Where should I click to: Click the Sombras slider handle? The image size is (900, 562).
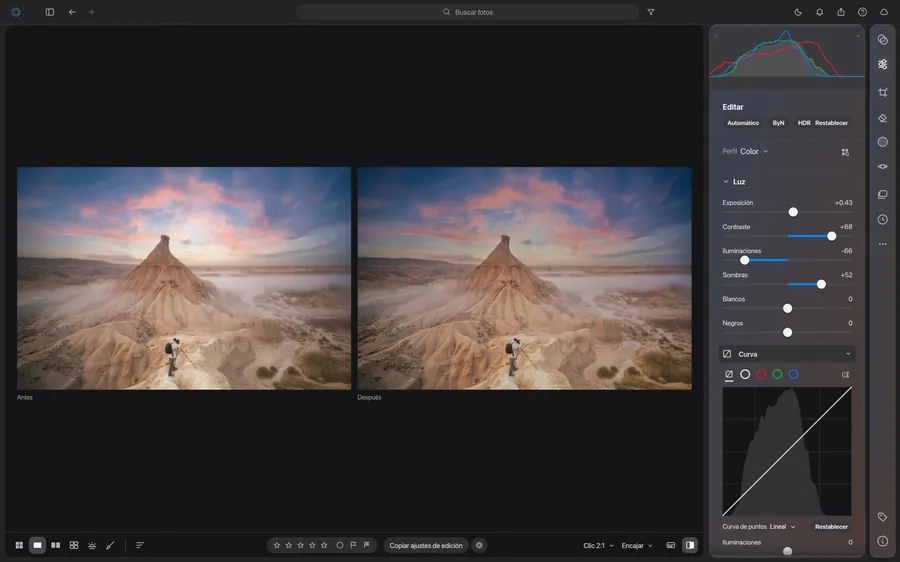821,285
